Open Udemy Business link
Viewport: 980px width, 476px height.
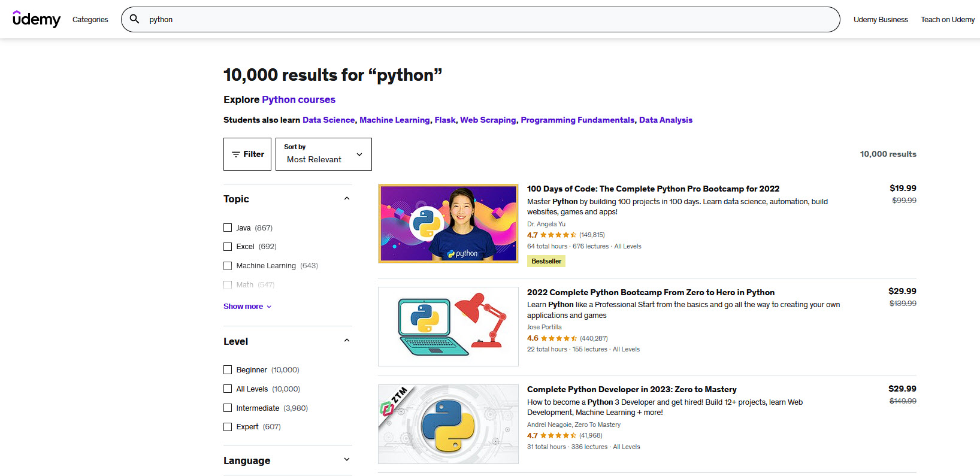point(881,20)
